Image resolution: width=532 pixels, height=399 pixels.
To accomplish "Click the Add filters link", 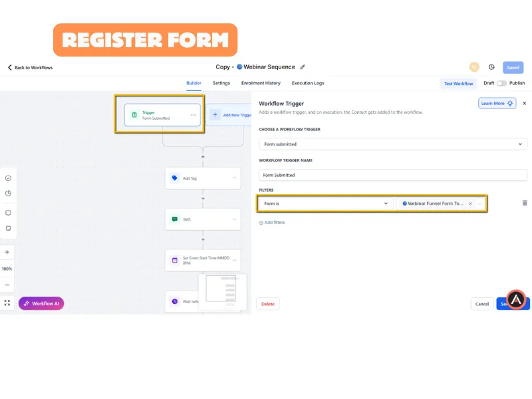I will click(272, 223).
